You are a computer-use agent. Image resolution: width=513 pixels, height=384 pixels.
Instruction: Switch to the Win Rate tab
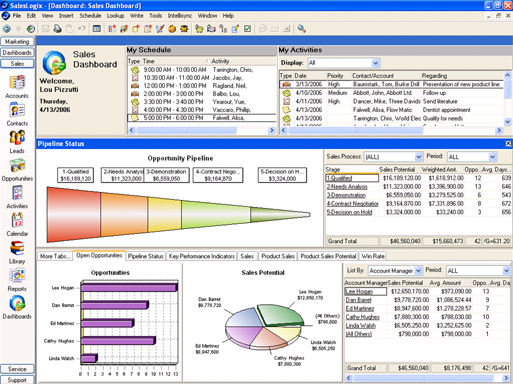(x=373, y=256)
